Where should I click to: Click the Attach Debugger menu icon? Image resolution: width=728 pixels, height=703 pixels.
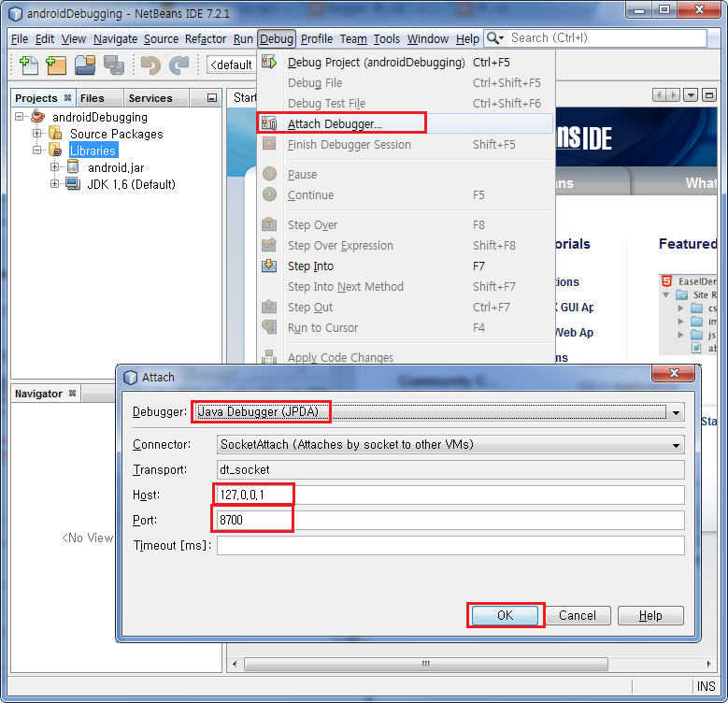[x=269, y=123]
